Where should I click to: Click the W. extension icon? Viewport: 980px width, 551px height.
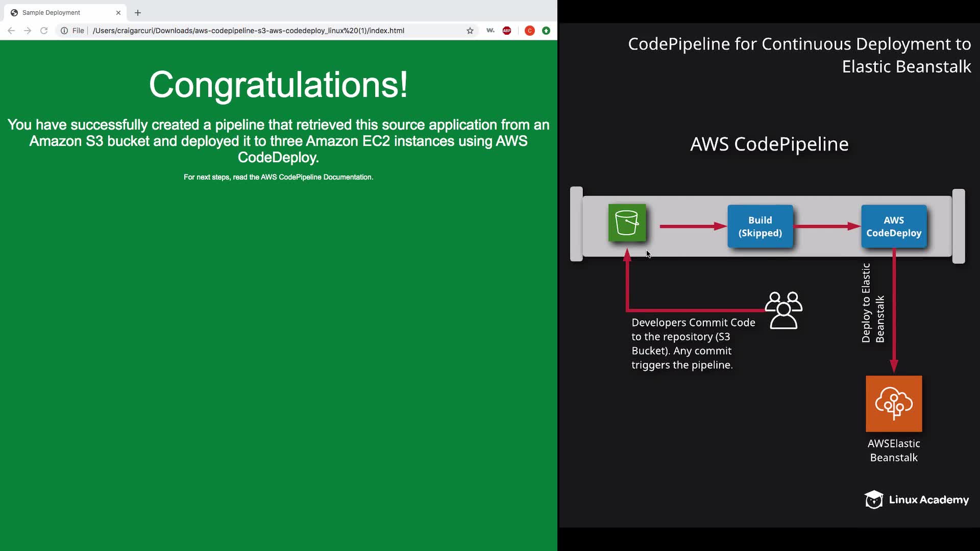[x=491, y=31]
